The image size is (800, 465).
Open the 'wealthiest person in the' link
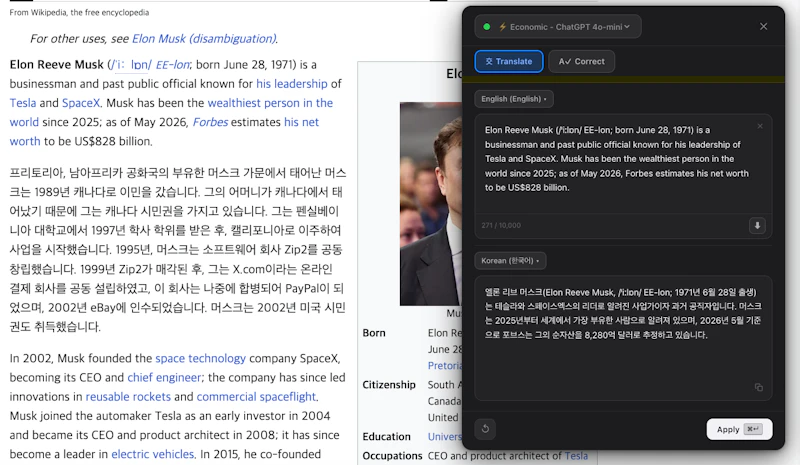tap(270, 103)
